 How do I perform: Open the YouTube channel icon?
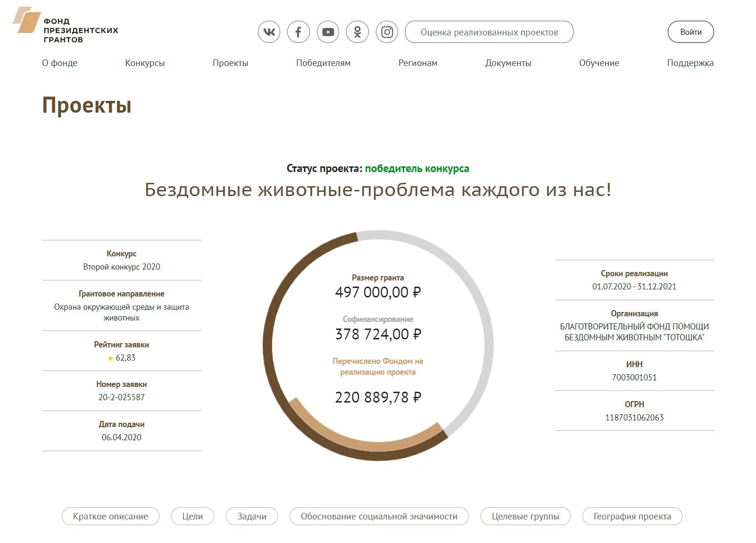(x=328, y=32)
